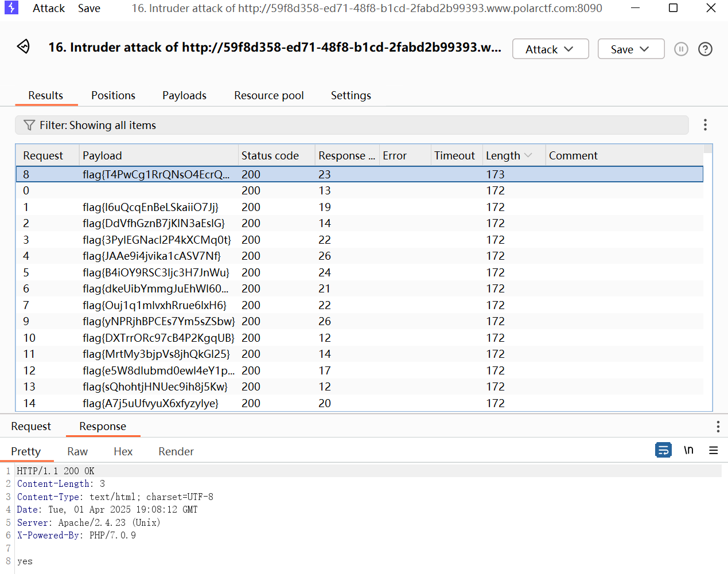The width and height of the screenshot is (728, 574).
Task: Click the Server: Apache header line
Action: tap(88, 522)
